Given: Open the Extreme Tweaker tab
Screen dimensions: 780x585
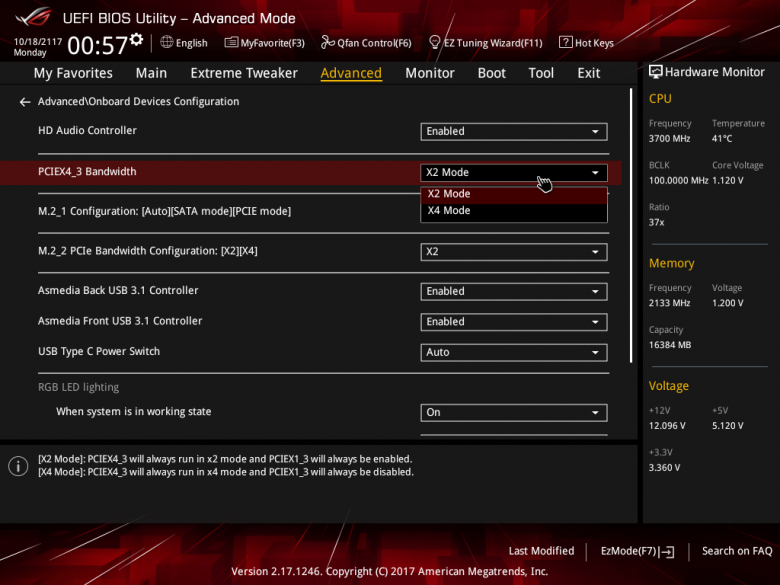Looking at the screenshot, I should point(244,73).
